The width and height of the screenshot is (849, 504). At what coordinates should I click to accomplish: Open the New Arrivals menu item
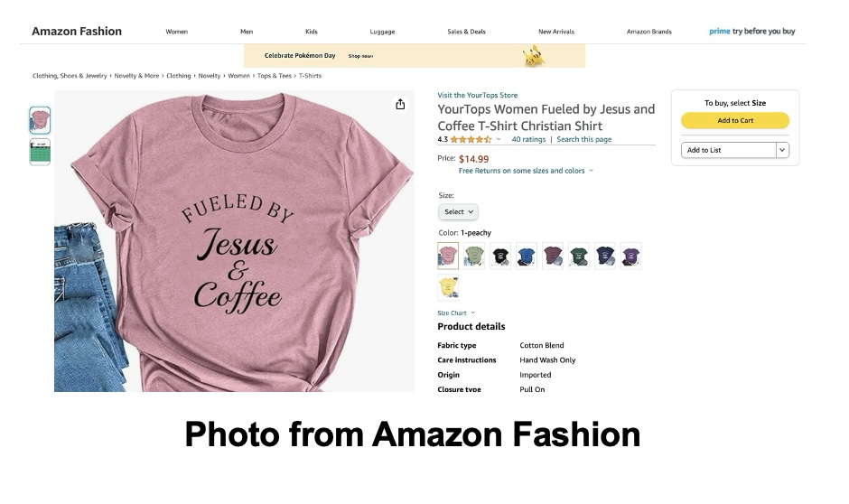click(x=556, y=32)
